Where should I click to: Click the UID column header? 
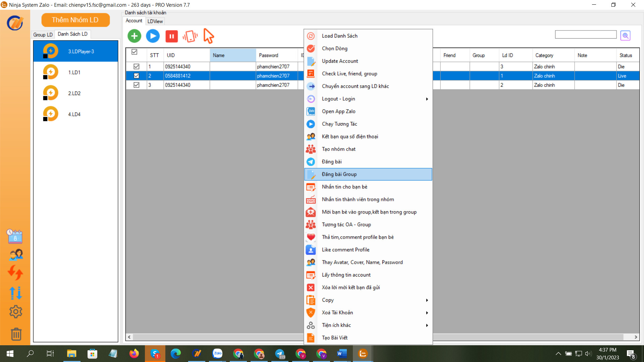pyautogui.click(x=186, y=55)
